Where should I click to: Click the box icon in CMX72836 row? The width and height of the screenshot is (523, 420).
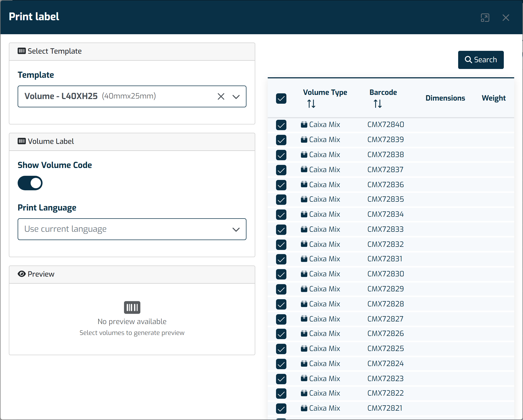(304, 185)
